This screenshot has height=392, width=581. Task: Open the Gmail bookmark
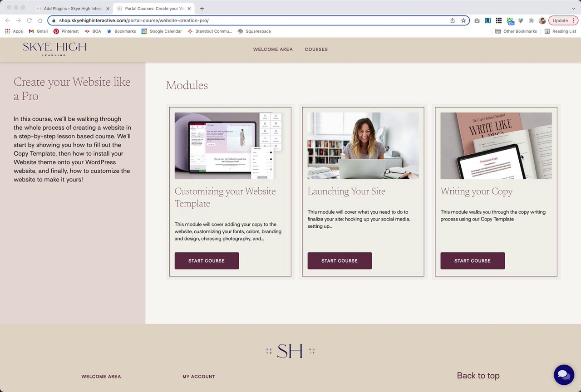pos(38,31)
